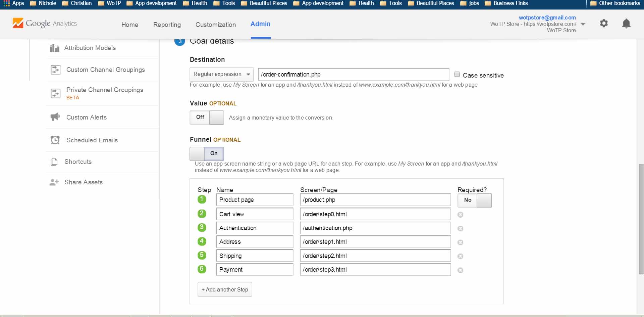This screenshot has height=317, width=644.
Task: Expand the account selector arrow
Action: (583, 24)
